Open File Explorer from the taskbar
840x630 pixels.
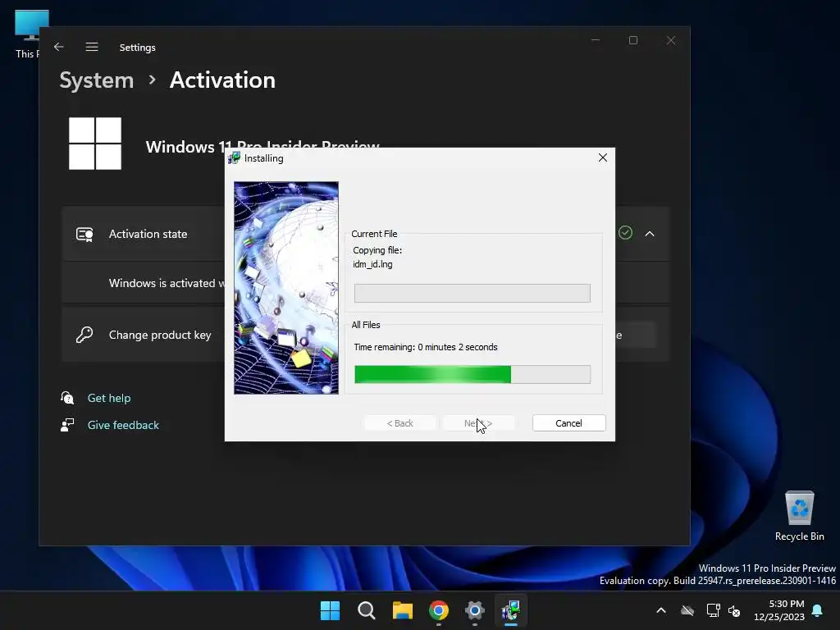(x=402, y=610)
